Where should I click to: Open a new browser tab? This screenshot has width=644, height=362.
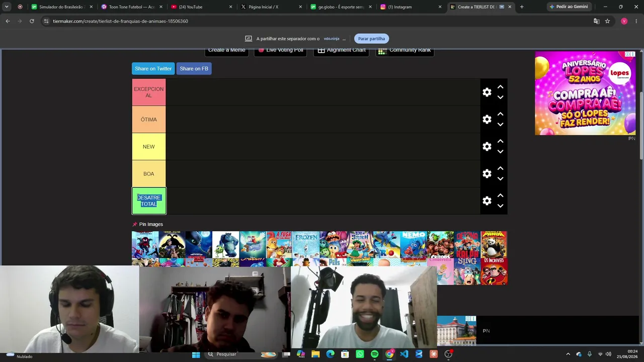click(x=522, y=7)
